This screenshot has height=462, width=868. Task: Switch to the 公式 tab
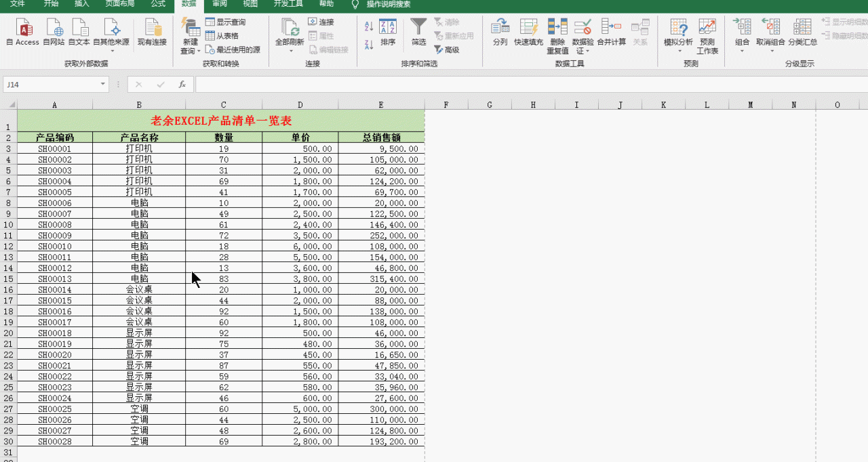(x=158, y=4)
